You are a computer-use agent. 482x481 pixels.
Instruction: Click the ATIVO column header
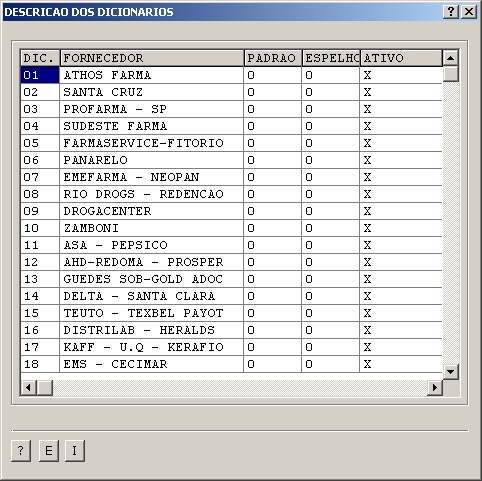point(401,58)
